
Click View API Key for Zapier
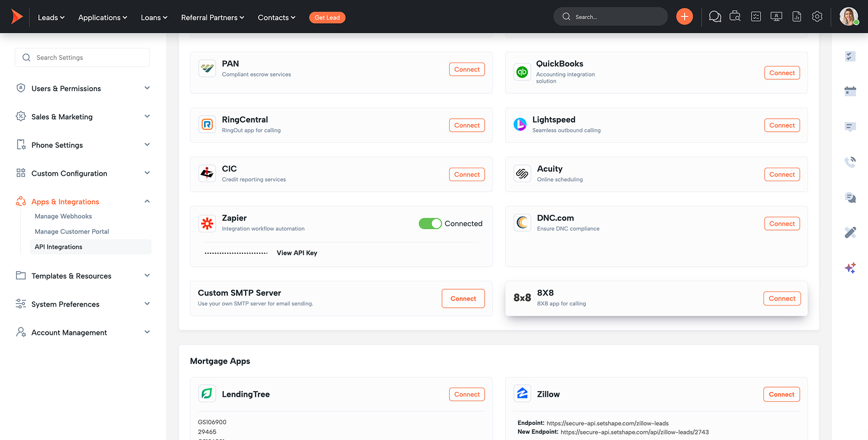297,253
